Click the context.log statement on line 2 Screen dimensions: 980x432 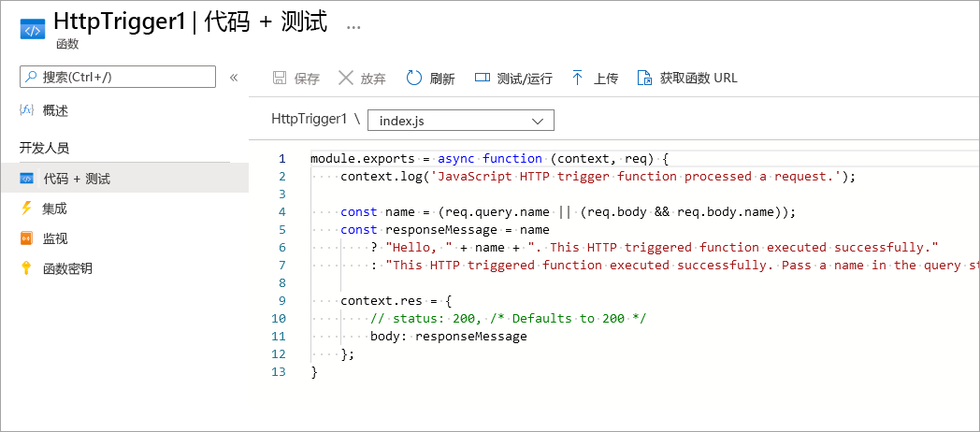[598, 177]
